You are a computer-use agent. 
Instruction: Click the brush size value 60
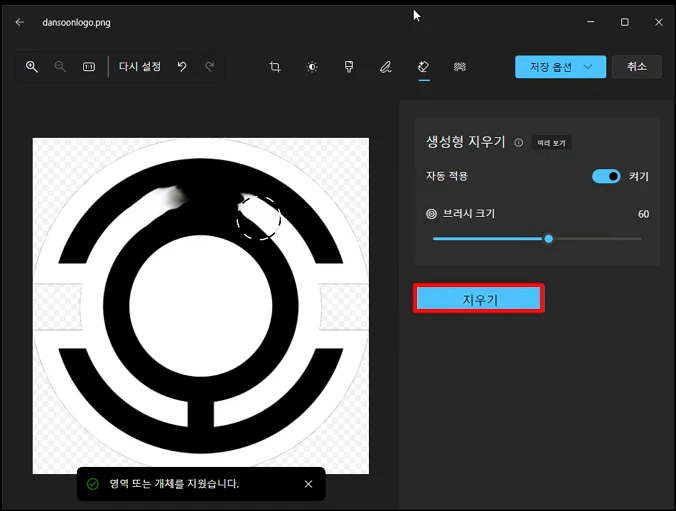[643, 214]
